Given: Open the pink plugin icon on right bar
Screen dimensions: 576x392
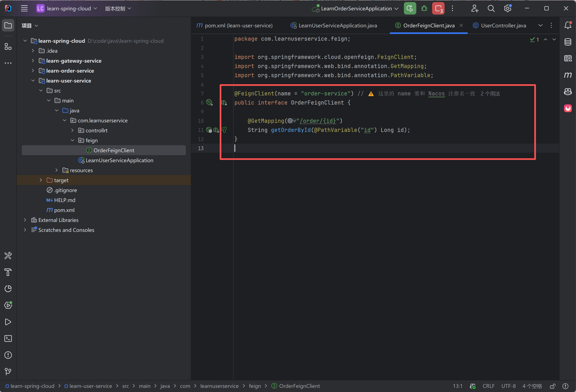Looking at the screenshot, I should tap(568, 108).
